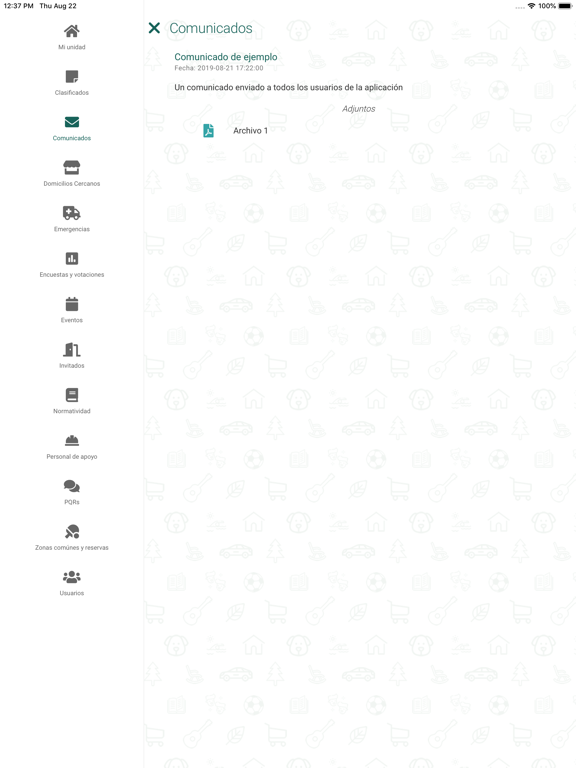Image resolution: width=576 pixels, height=768 pixels.
Task: Tap the Personal de apoyo label
Action: (72, 457)
